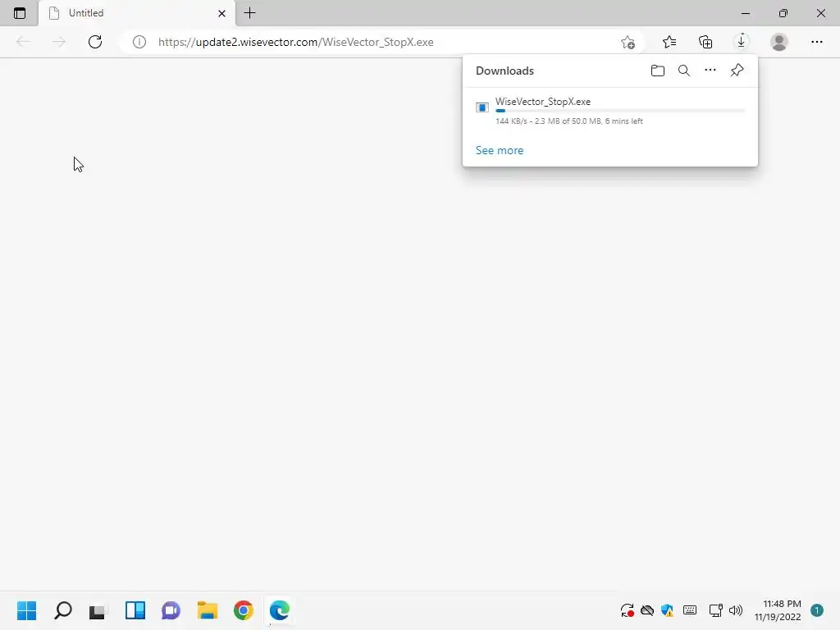Open See more downloads link

[500, 151]
